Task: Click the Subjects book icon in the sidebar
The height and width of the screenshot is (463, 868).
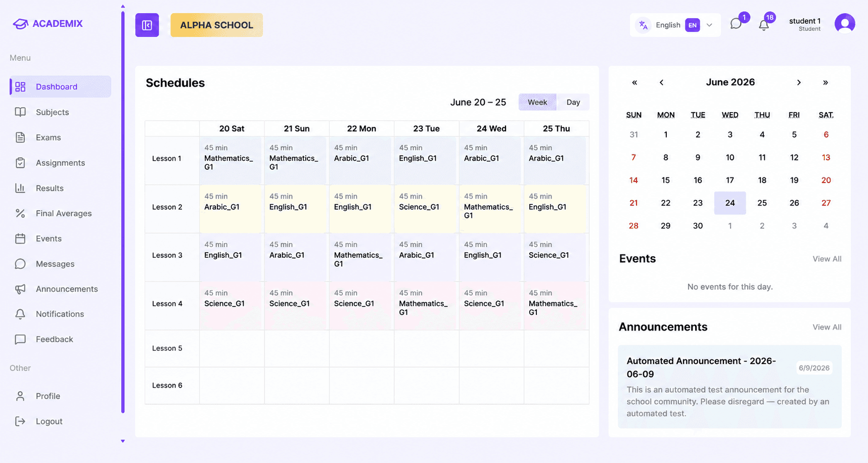Action: (x=20, y=112)
